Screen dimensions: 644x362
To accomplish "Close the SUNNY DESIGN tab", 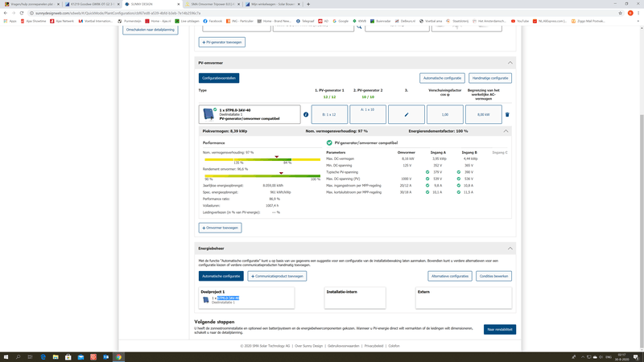I will [178, 4].
